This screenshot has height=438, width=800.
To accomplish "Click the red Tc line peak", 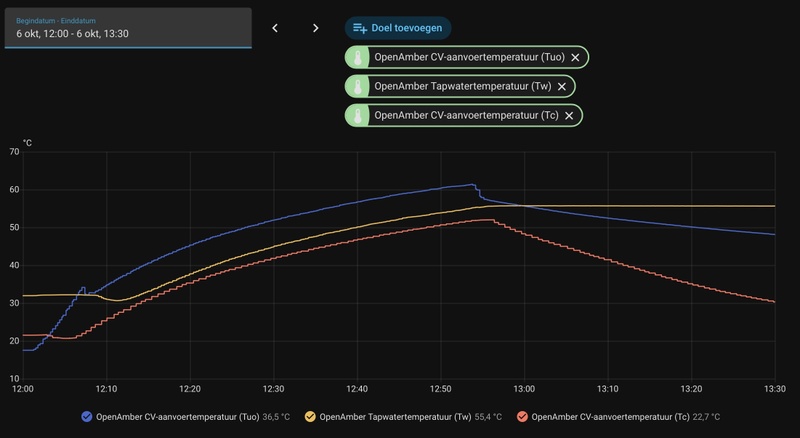I will point(489,220).
